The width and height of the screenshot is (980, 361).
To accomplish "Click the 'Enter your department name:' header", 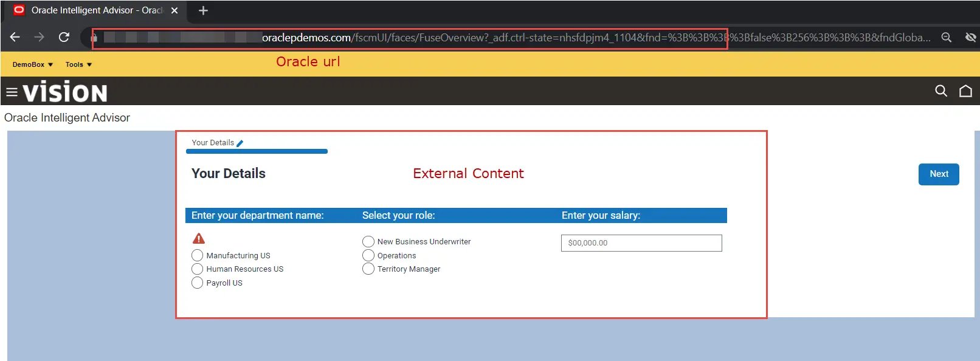I will pos(258,216).
